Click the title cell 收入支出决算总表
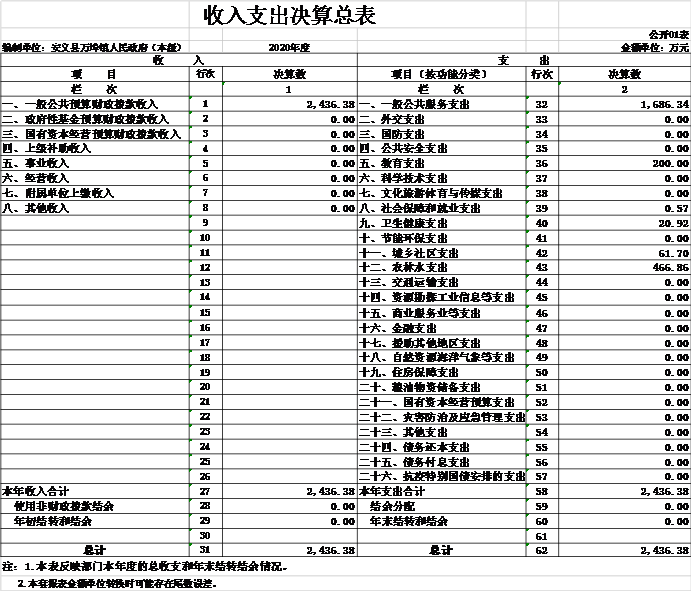Image resolution: width=692 pixels, height=591 pixels. pyautogui.click(x=290, y=15)
